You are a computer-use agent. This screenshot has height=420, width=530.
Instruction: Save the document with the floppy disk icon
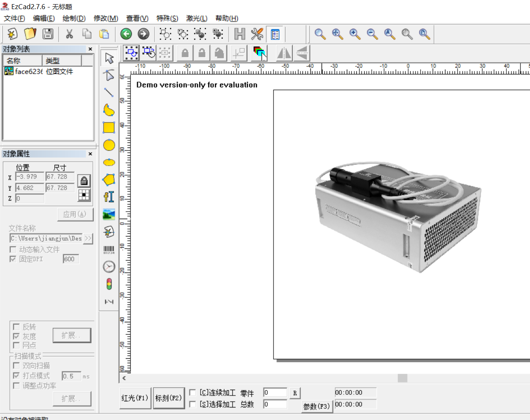[x=48, y=34]
